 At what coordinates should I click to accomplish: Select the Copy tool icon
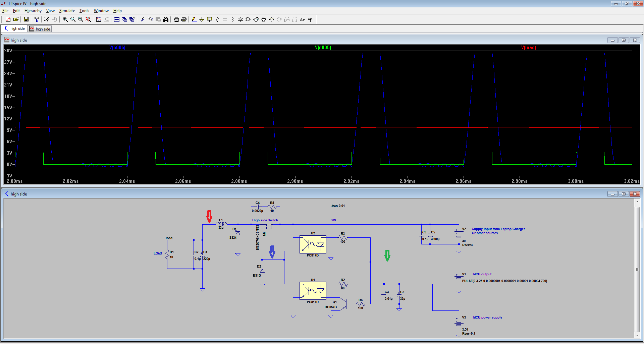[150, 19]
